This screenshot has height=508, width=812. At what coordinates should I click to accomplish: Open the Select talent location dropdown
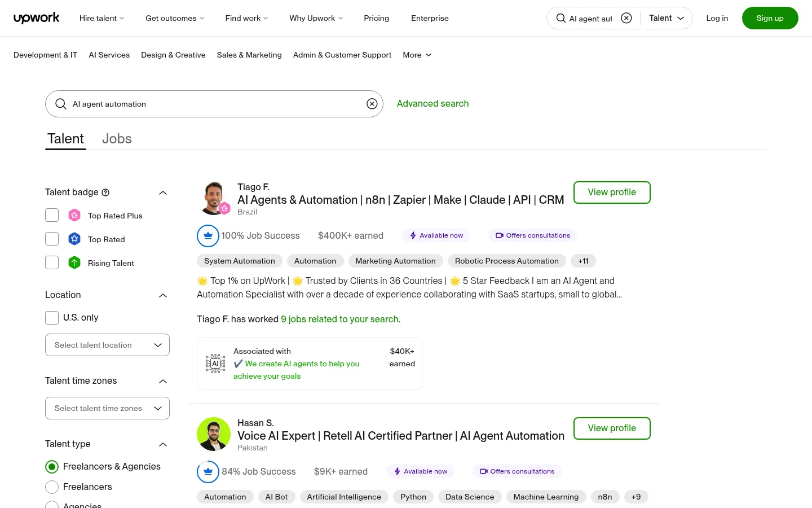coord(107,345)
